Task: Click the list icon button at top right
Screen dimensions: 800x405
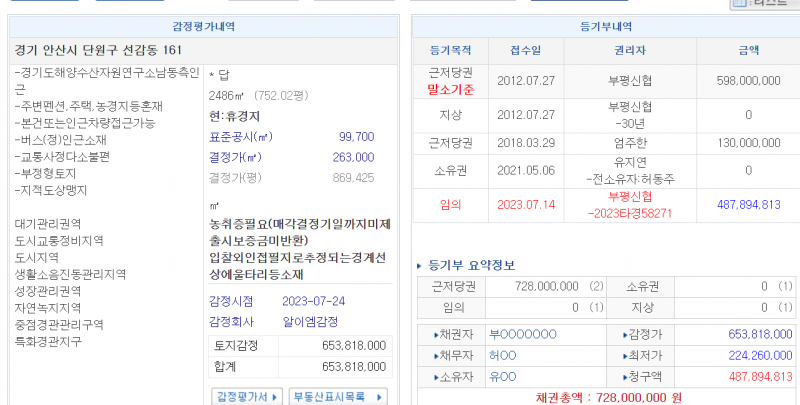Action: click(x=764, y=4)
